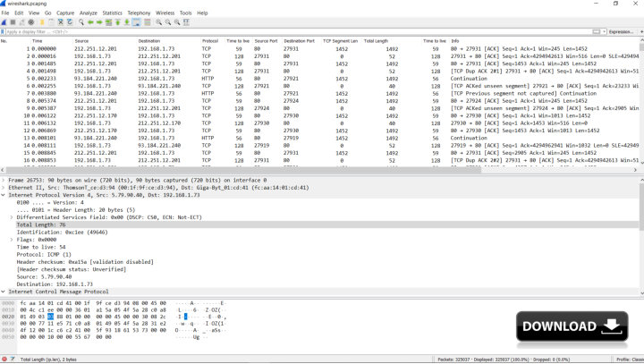The width and height of the screenshot is (644, 364).
Task: Click packet list scroll-right arrow
Action: coord(635,170)
